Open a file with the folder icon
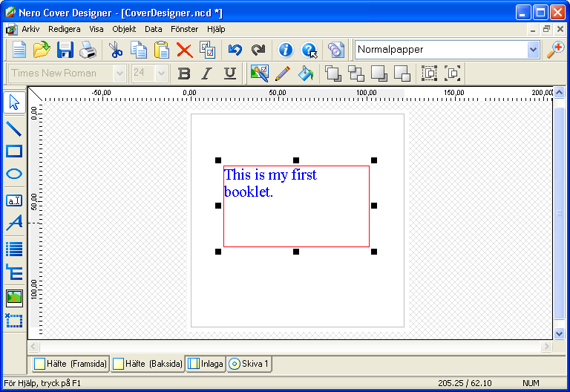 [x=42, y=50]
